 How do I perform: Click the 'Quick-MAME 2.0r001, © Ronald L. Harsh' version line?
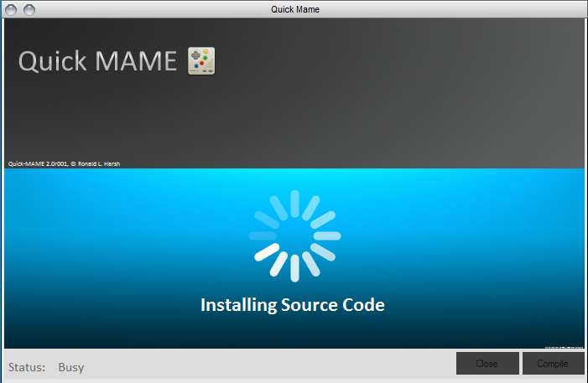pyautogui.click(x=64, y=163)
